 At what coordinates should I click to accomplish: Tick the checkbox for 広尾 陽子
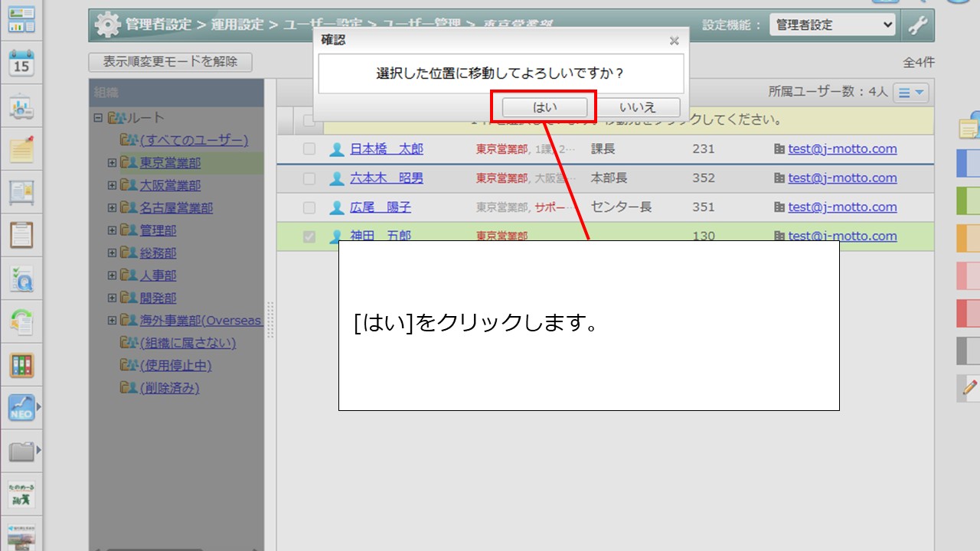[309, 207]
